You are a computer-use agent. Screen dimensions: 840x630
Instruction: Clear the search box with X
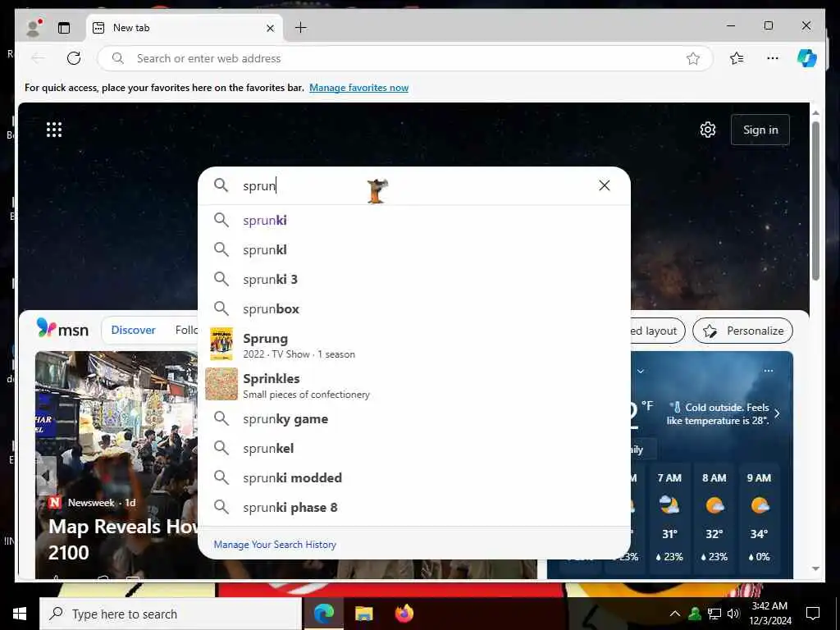[x=605, y=185]
